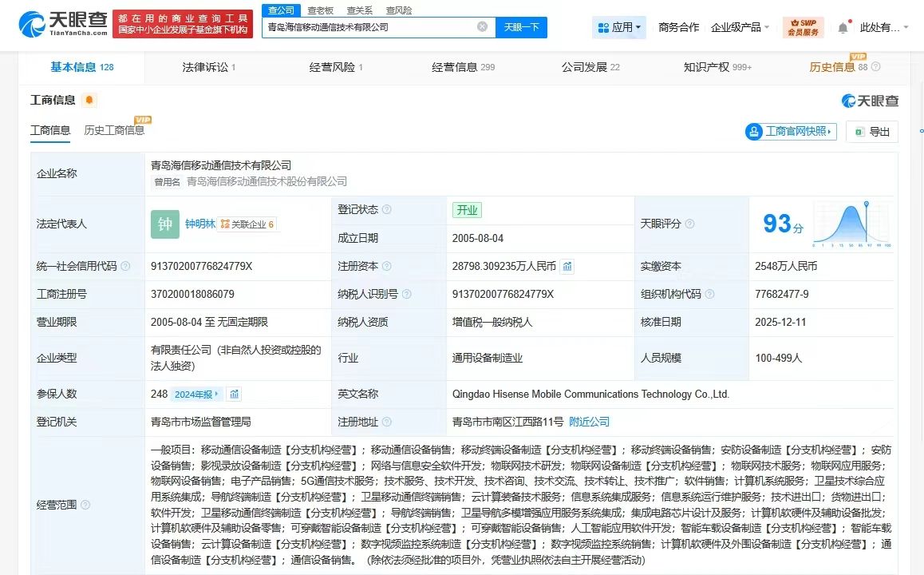Image resolution: width=924 pixels, height=575 pixels.
Task: Clear the search box with X icon
Action: click(x=482, y=27)
